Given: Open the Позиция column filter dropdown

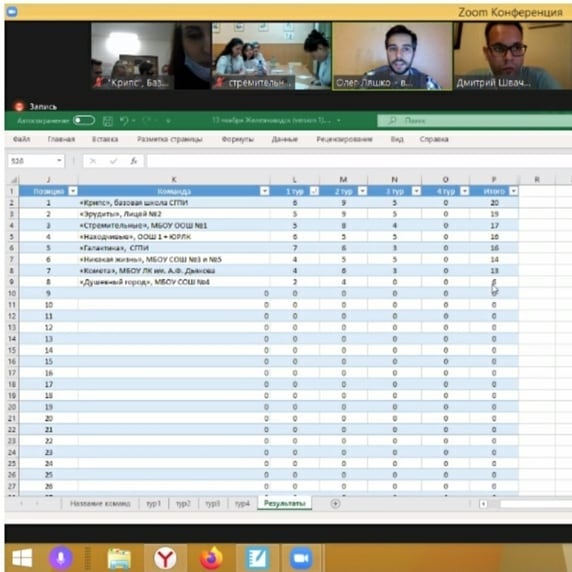Looking at the screenshot, I should 73,191.
